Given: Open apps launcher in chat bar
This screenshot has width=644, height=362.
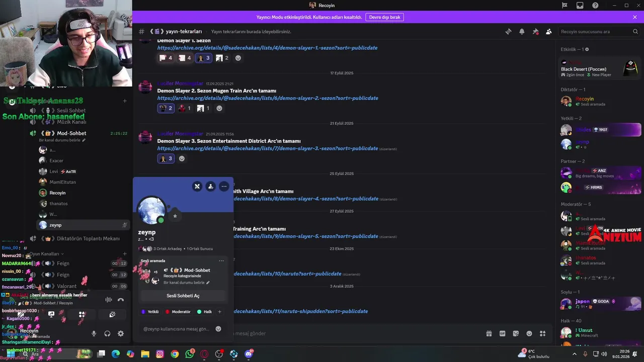Looking at the screenshot, I should click(542, 333).
